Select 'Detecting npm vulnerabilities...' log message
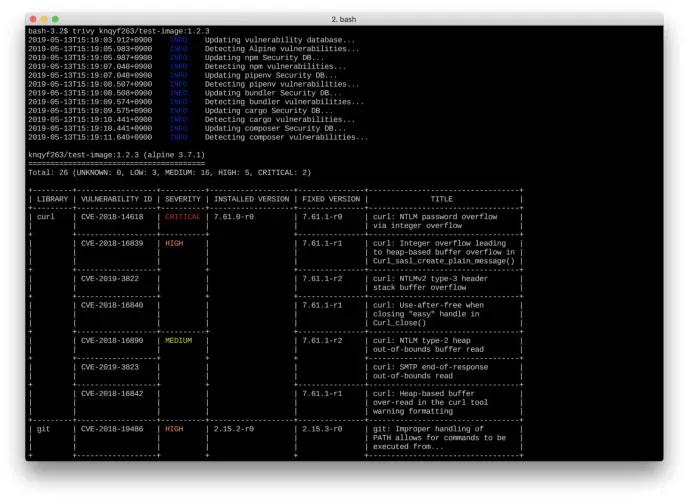Viewport: 689px width, 501px height. click(x=275, y=66)
